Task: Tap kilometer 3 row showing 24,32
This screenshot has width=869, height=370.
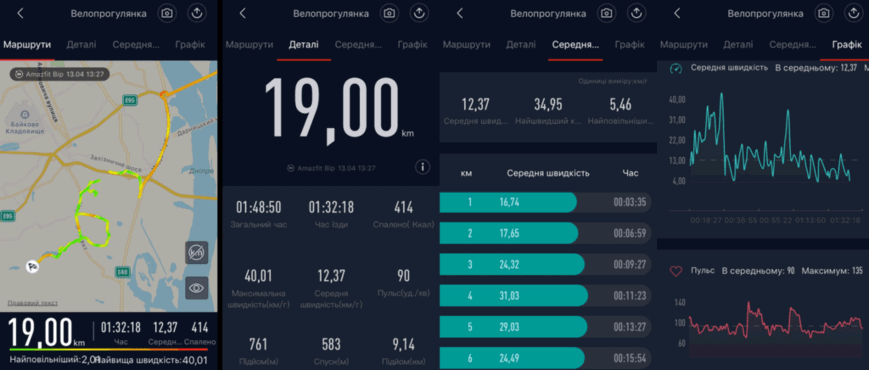Action: pyautogui.click(x=545, y=265)
